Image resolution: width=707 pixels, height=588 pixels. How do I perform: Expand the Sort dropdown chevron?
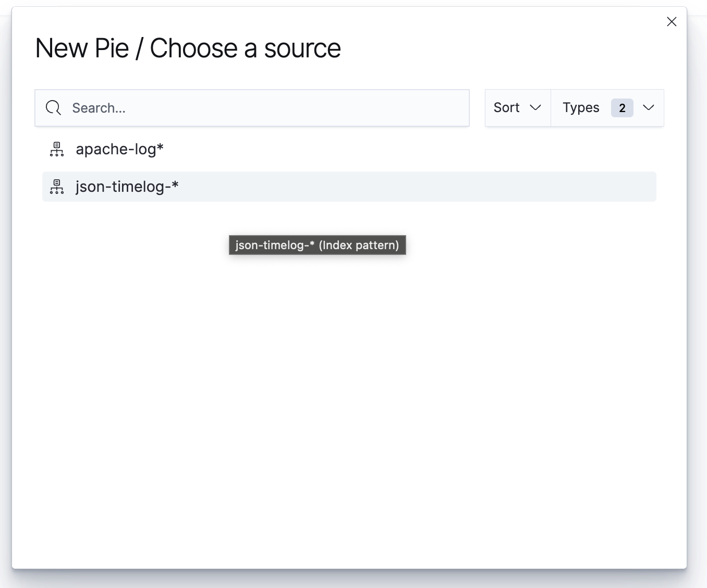pos(535,108)
